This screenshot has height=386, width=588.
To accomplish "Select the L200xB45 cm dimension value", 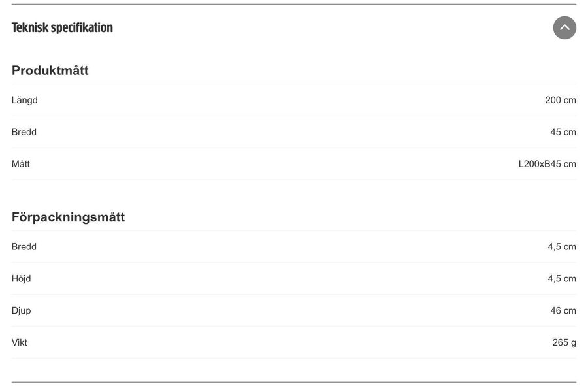I will [547, 164].
